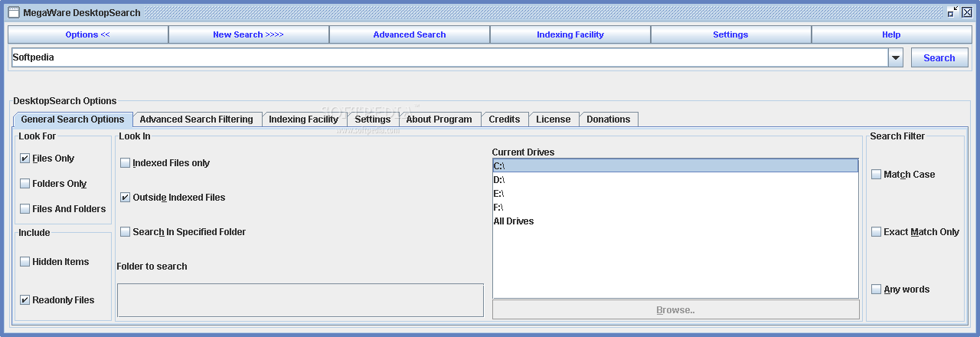The height and width of the screenshot is (337, 980).
Task: Open the Donations tab
Action: click(x=609, y=119)
